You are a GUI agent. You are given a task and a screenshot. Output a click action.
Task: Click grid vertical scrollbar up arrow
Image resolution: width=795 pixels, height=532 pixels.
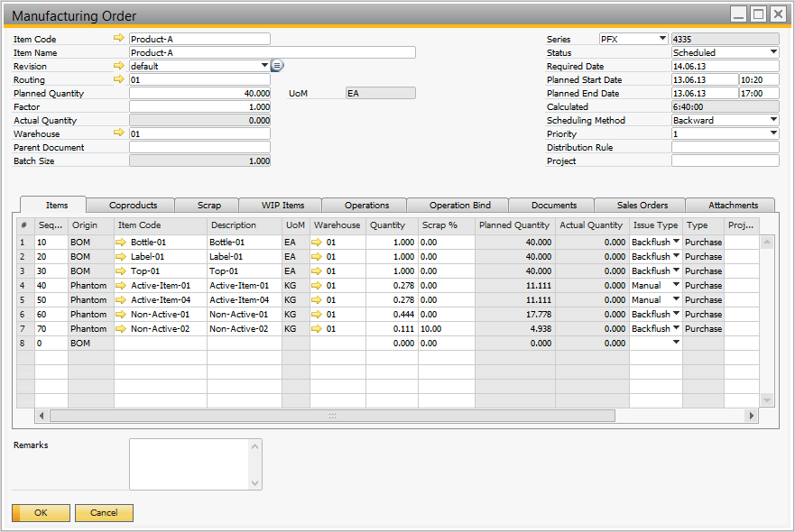767,243
